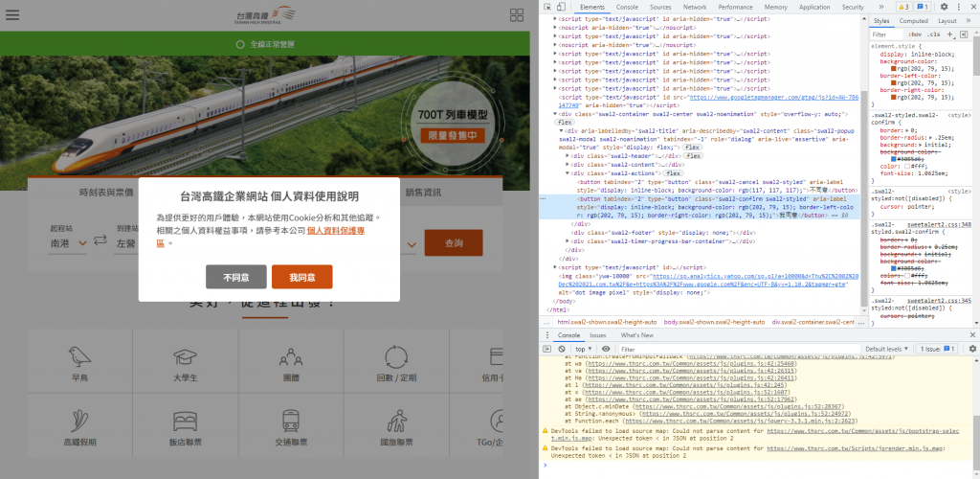Click border-left-color swatch in element.style

(894, 82)
